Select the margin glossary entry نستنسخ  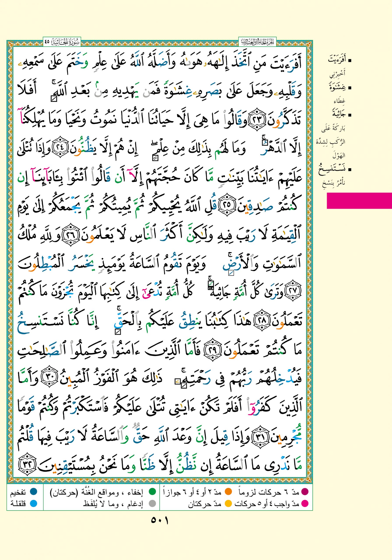[x=332, y=169]
